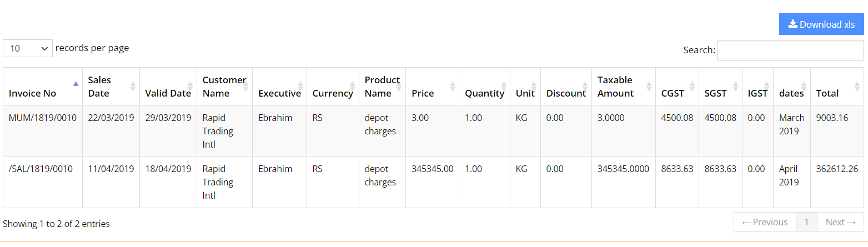Click Customer Name sort arrows
Image resolution: width=868 pixels, height=247 pixels.
click(245, 86)
